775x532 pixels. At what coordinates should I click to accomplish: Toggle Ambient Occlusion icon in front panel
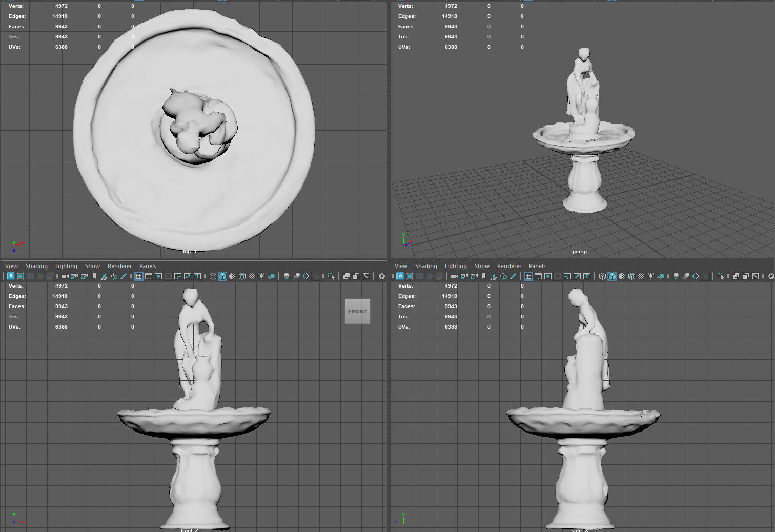click(x=287, y=276)
